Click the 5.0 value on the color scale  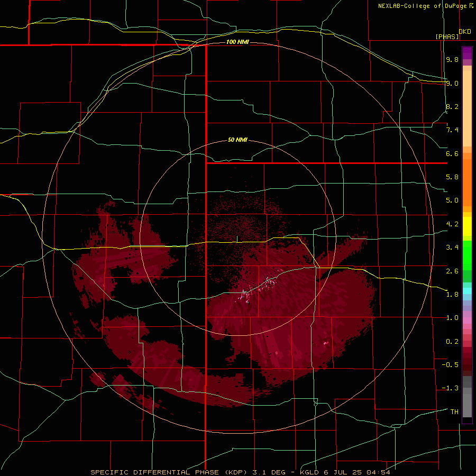(452, 200)
